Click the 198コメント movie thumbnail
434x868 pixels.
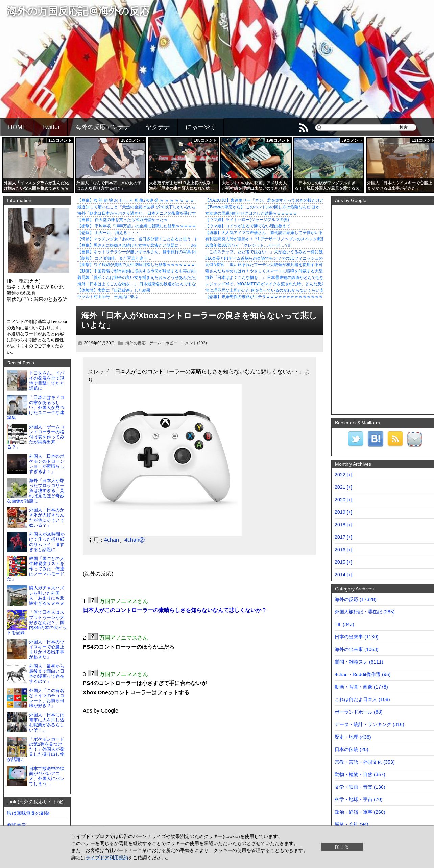click(256, 165)
